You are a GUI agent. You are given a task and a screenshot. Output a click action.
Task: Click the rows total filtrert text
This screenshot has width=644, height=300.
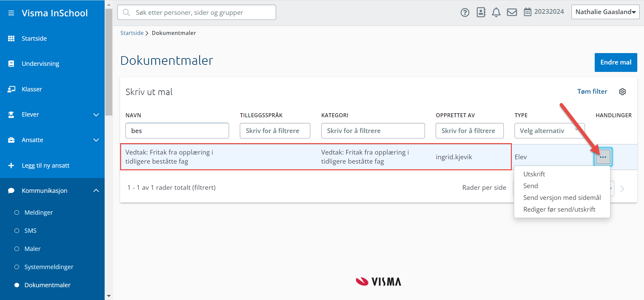(x=171, y=187)
